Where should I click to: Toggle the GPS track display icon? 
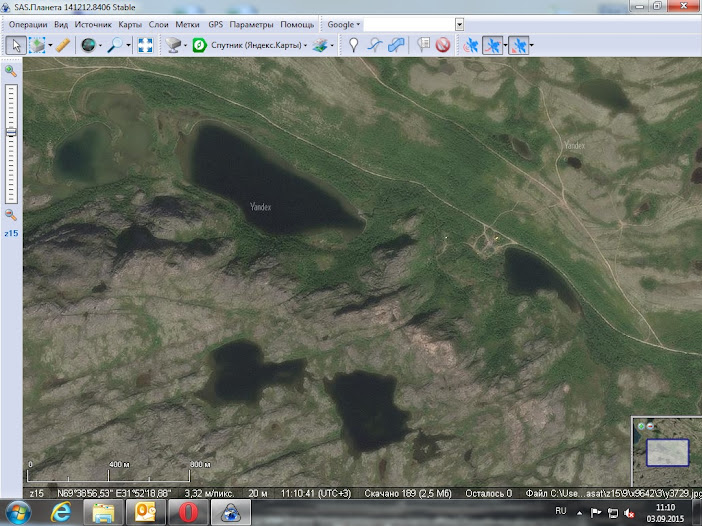pos(492,45)
